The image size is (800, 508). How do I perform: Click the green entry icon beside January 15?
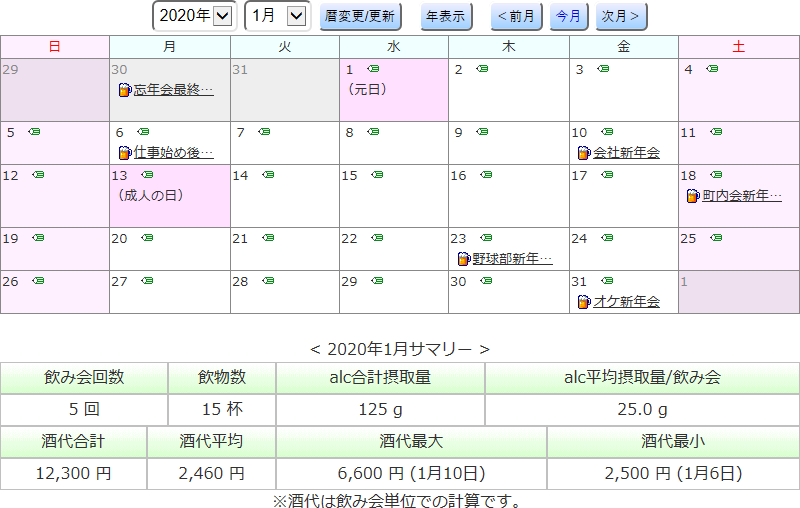[373, 175]
